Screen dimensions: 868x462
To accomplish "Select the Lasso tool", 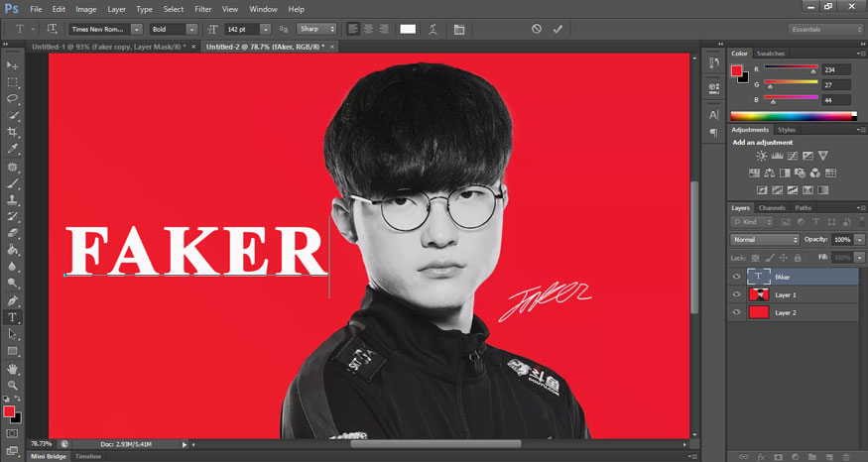I will click(12, 98).
